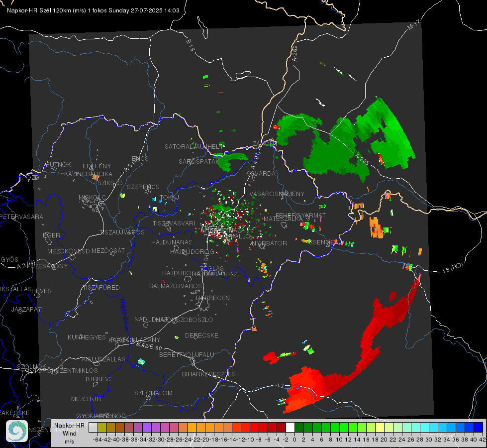487x448 pixels.
Task: Select the TOKAJ label on the map
Action: pyautogui.click(x=169, y=198)
